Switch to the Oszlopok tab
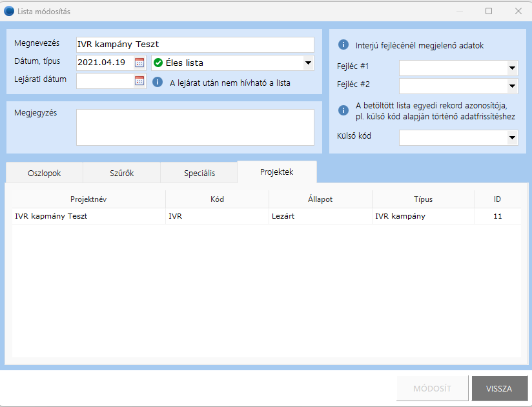This screenshot has width=532, height=407. pyautogui.click(x=44, y=173)
